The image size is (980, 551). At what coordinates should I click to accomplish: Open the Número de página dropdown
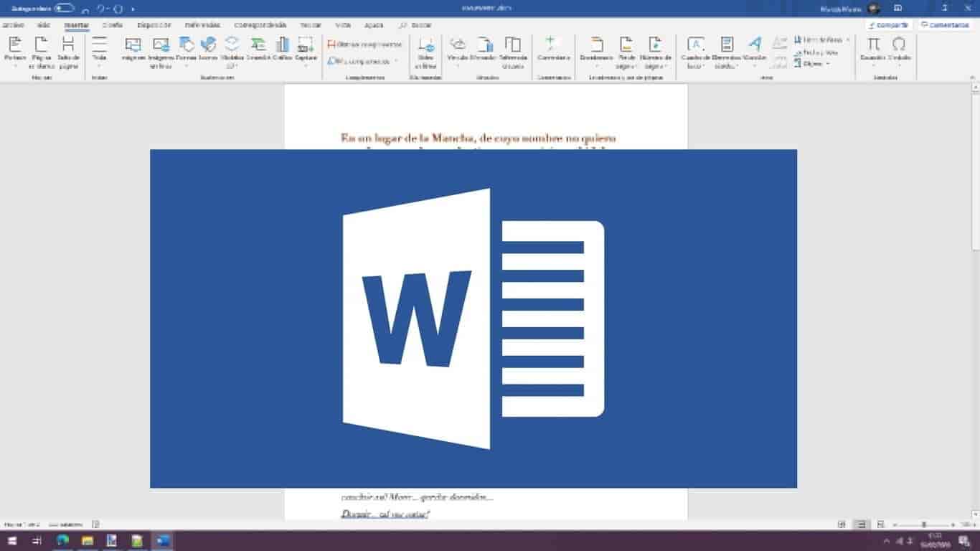coord(656,52)
